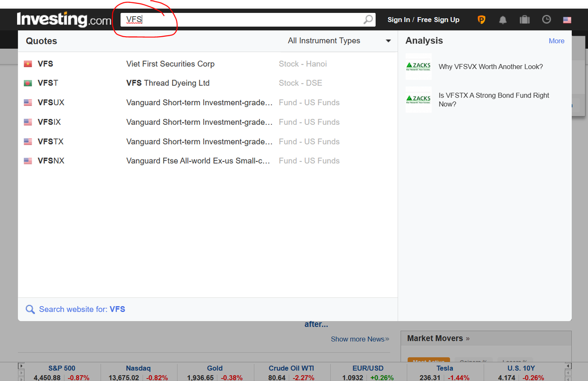Screen dimensions: 588x381
Task: Click magnifier icon beside Search website for
Action: click(30, 310)
